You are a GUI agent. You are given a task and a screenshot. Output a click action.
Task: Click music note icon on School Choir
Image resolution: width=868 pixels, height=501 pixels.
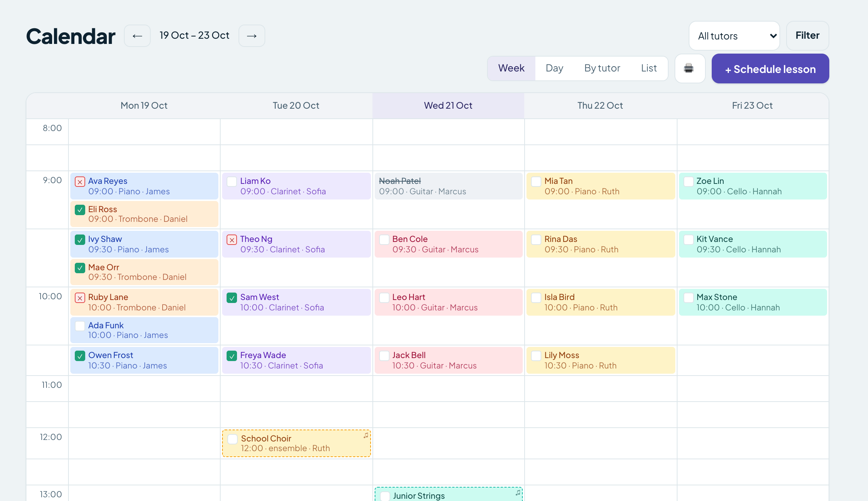tap(366, 435)
